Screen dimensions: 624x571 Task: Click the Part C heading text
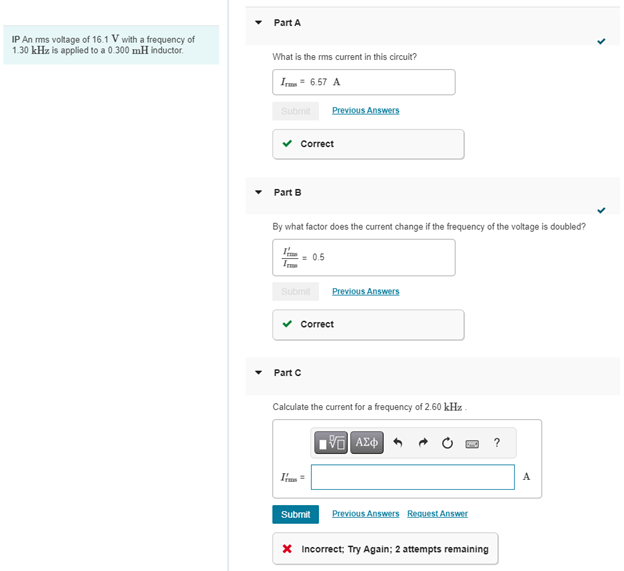287,373
